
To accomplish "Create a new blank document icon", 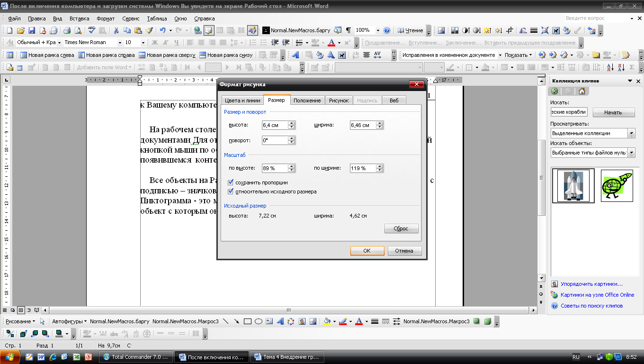I will (x=9, y=30).
